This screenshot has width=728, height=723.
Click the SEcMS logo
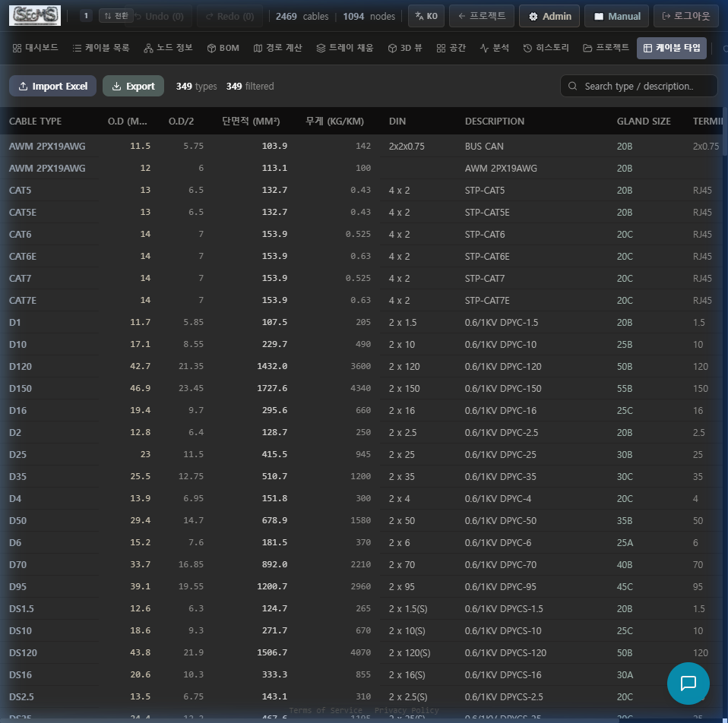click(35, 16)
